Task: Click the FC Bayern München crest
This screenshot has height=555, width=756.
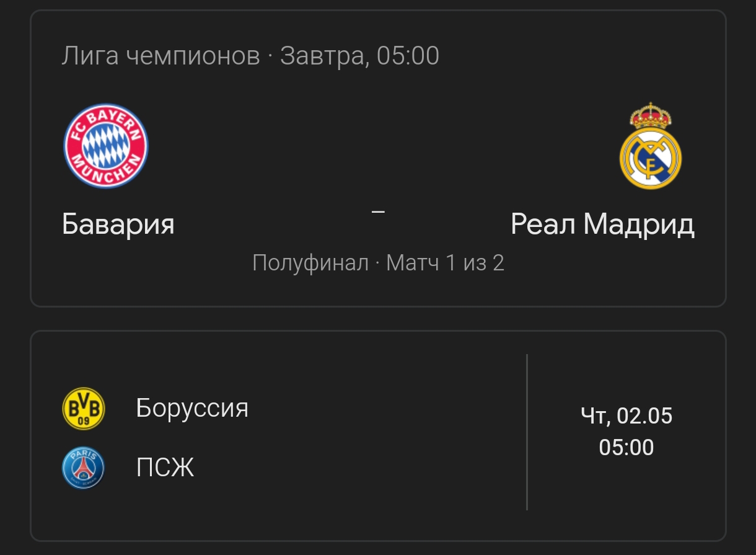Action: point(106,146)
